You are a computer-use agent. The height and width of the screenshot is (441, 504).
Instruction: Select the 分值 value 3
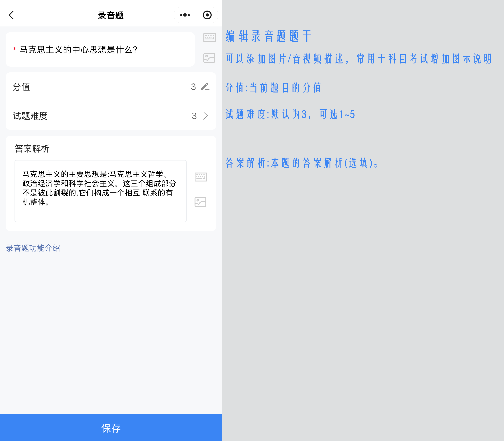pyautogui.click(x=193, y=87)
